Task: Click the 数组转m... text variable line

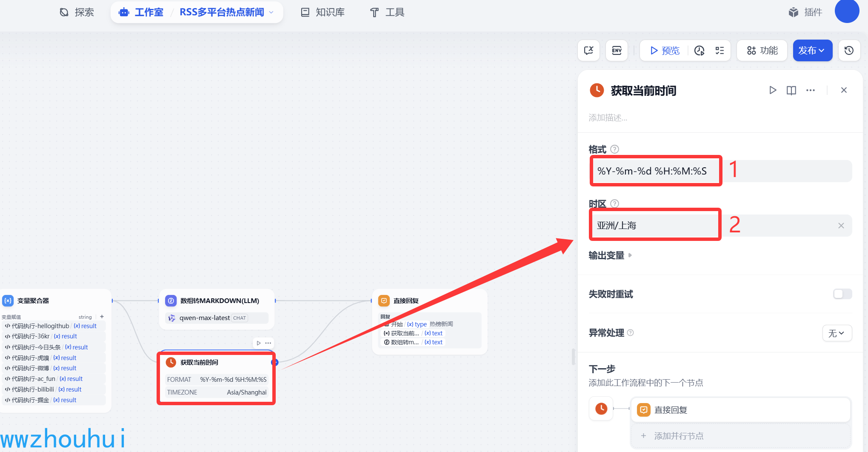Action: 414,342
